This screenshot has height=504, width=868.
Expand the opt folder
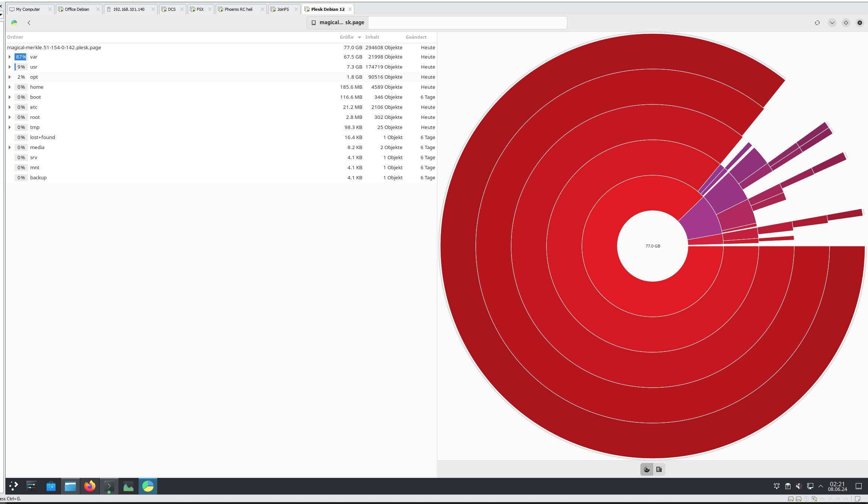click(x=10, y=77)
